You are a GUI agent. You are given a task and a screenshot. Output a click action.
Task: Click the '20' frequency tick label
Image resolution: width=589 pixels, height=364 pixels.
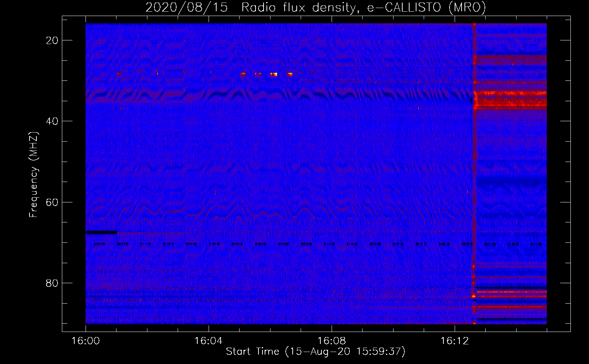52,40
